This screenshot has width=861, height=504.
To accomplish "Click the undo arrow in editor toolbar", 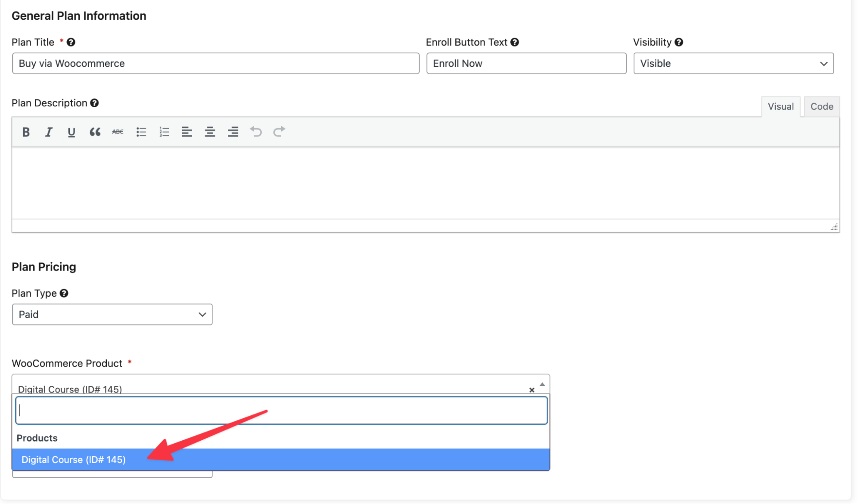I will pyautogui.click(x=256, y=132).
